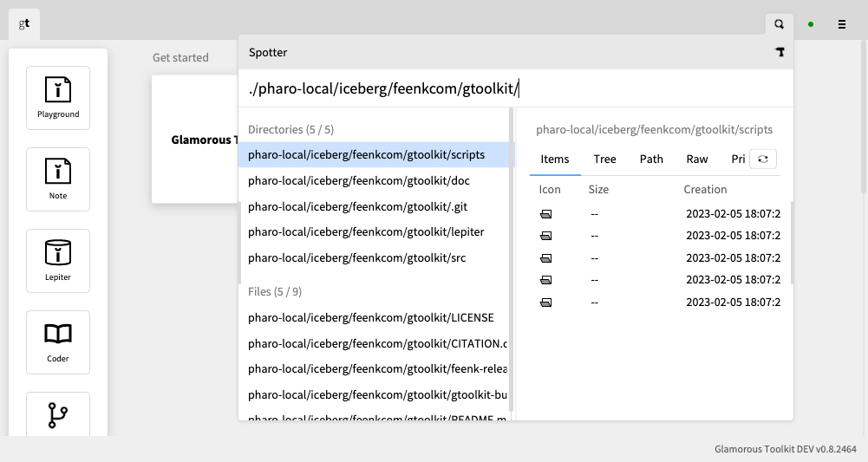Click the Directories (5 / 5) header

290,129
